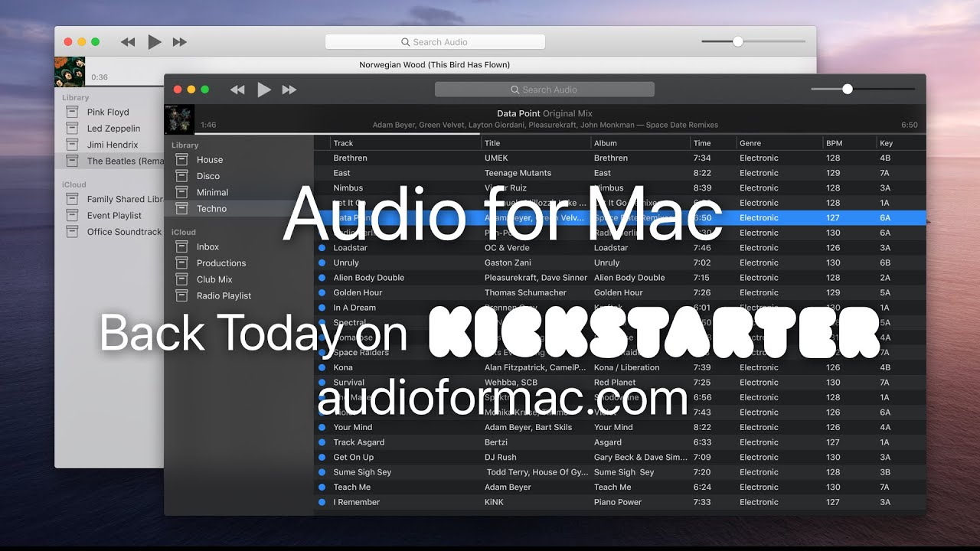Click the Jimi Hendrix archive icon
This screenshot has height=551, width=980.
point(73,145)
